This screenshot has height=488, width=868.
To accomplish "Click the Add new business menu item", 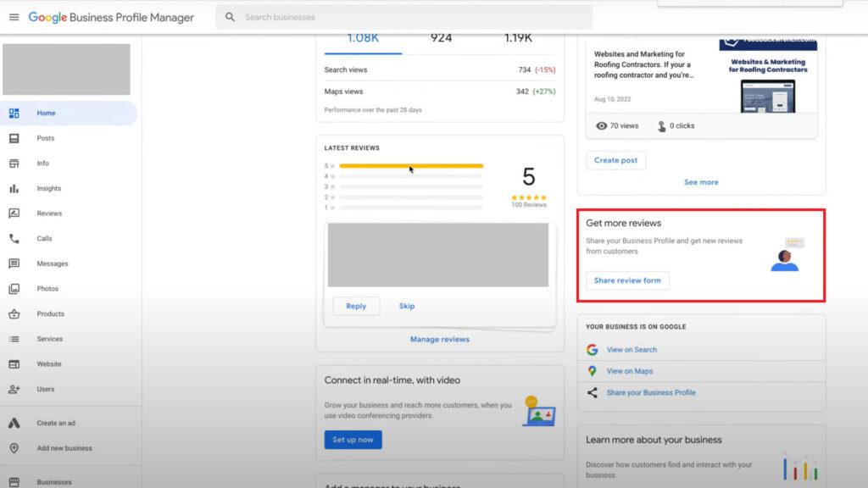I will pyautogui.click(x=69, y=448).
